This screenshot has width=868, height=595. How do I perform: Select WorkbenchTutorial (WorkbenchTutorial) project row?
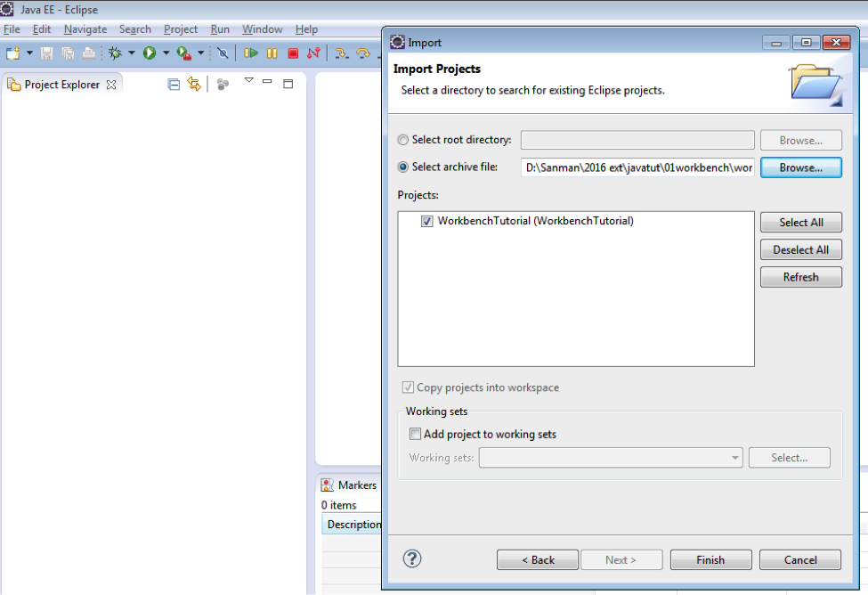[x=535, y=221]
